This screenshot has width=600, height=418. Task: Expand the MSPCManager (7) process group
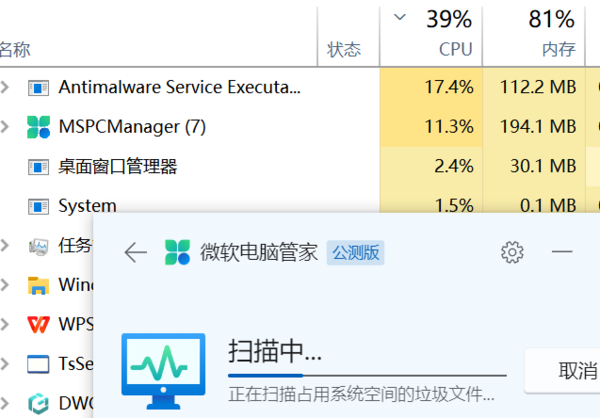pos(6,127)
